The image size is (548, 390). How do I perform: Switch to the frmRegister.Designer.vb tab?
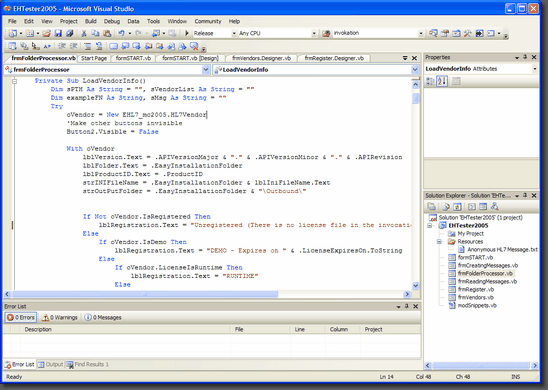coord(334,58)
